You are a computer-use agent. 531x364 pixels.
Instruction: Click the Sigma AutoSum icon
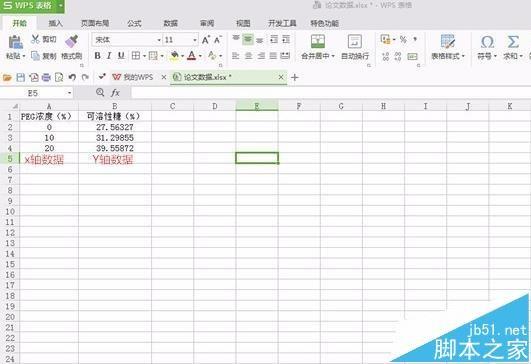pos(513,42)
